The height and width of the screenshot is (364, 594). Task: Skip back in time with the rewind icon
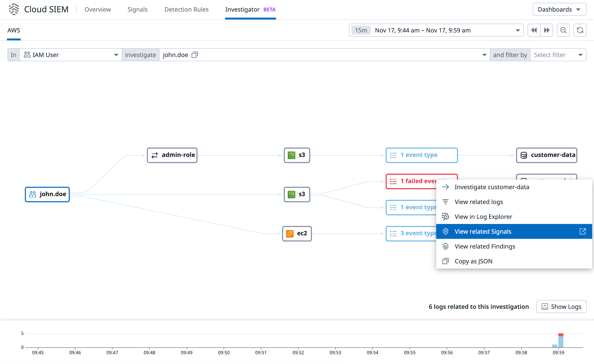[x=534, y=30]
